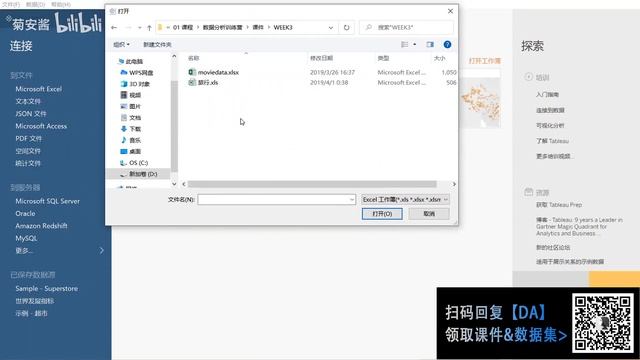
Task: Sort files by 修改日期 column header
Action: click(x=322, y=58)
